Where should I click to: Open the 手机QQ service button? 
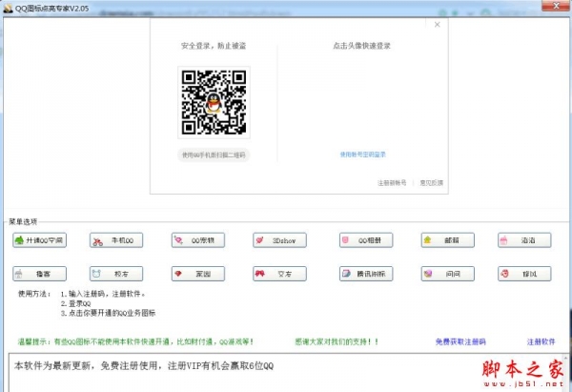click(x=116, y=240)
